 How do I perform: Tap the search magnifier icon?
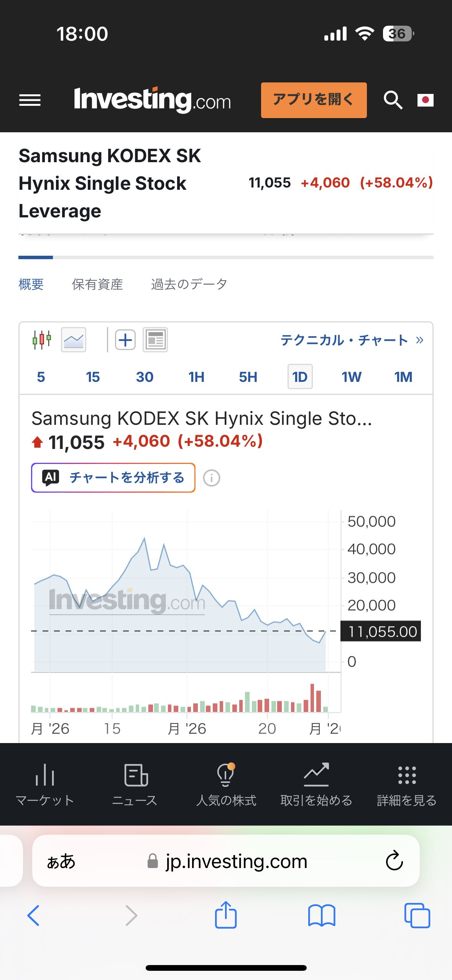tap(393, 100)
